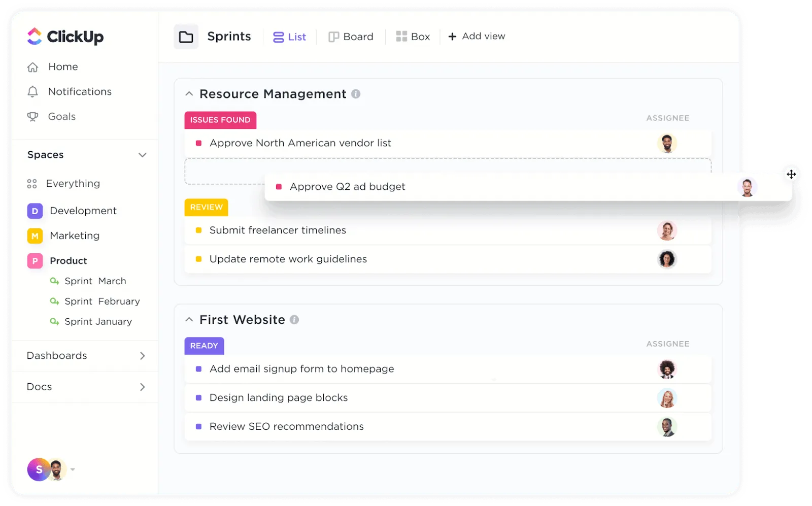
Task: Open the Development space
Action: (83, 211)
